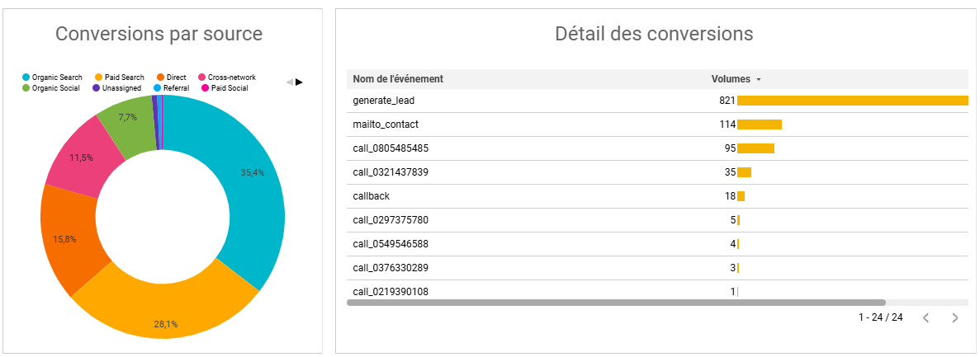
Task: Click the Organic Search legend dot
Action: point(26,78)
